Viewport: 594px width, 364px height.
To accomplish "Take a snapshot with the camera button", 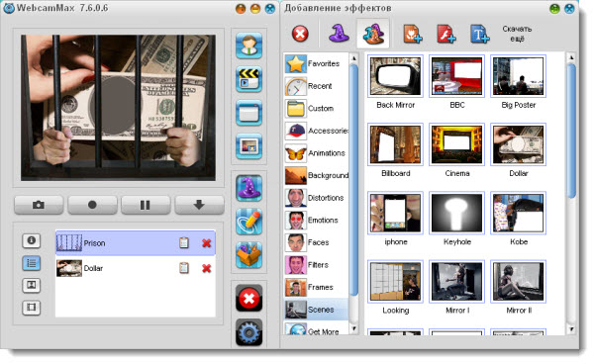I will pos(39,205).
